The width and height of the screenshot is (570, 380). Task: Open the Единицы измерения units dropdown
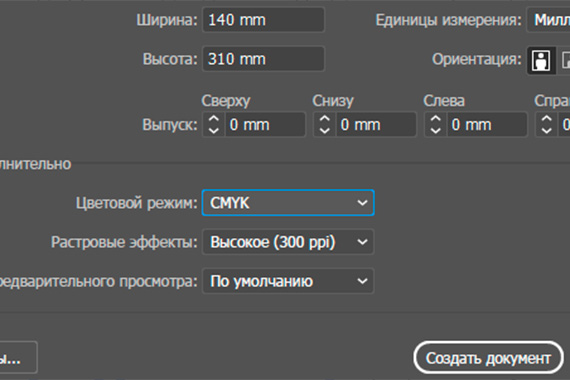pyautogui.click(x=549, y=20)
